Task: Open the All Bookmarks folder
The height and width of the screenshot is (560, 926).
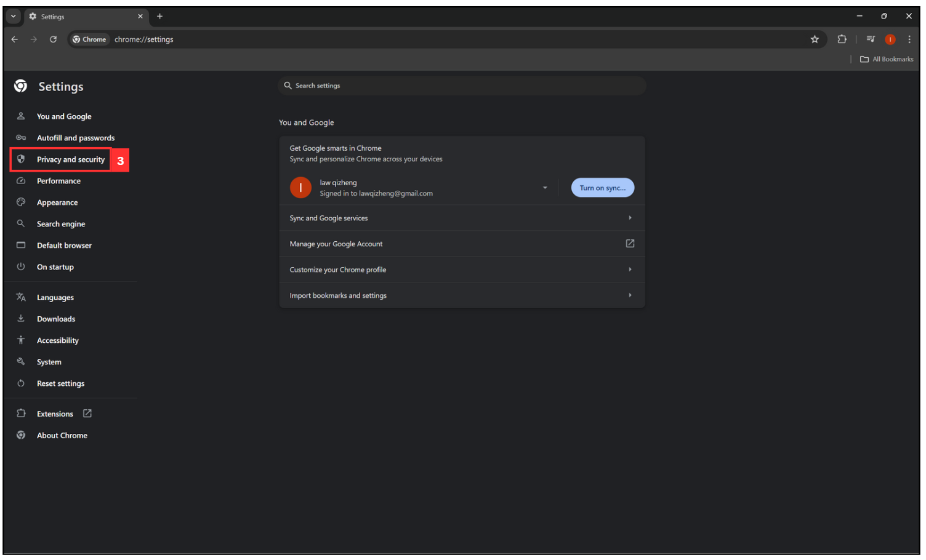Action: pos(887,58)
